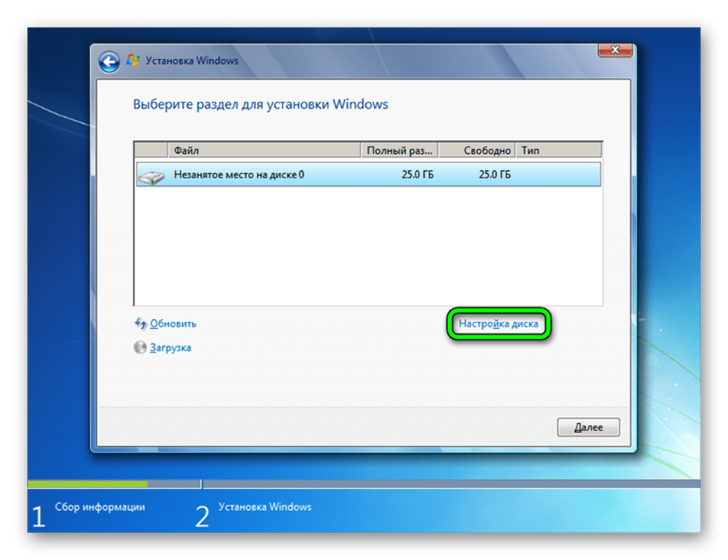The height and width of the screenshot is (560, 728).
Task: Go back using the blue arrow button
Action: [x=109, y=62]
